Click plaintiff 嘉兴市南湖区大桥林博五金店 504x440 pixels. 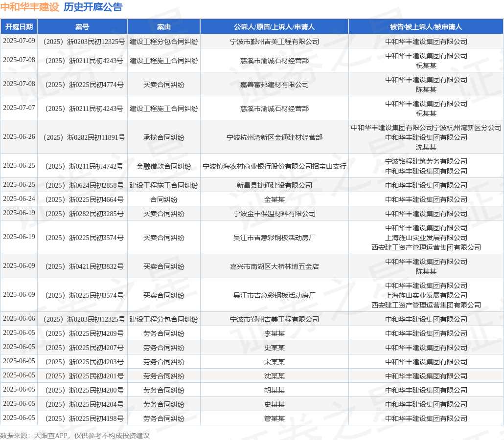[274, 266]
